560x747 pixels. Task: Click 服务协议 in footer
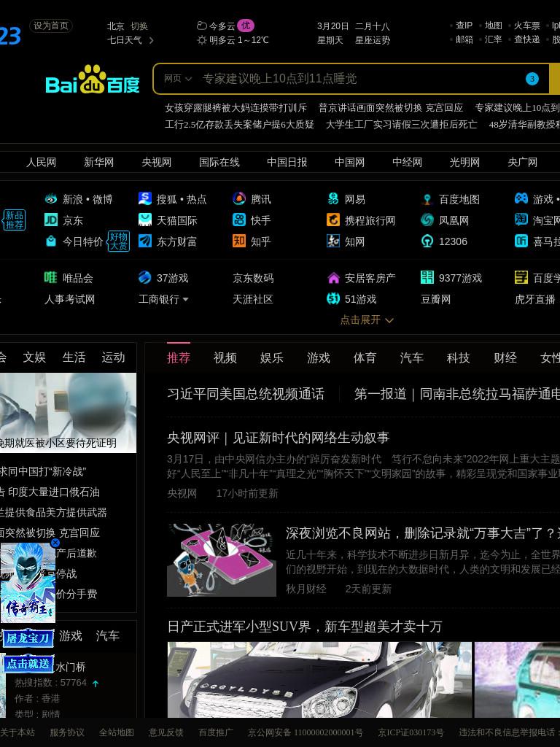tap(67, 732)
